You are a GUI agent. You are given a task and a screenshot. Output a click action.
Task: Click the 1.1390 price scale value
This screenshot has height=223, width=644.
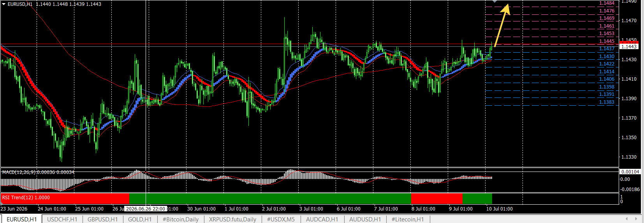[629, 99]
